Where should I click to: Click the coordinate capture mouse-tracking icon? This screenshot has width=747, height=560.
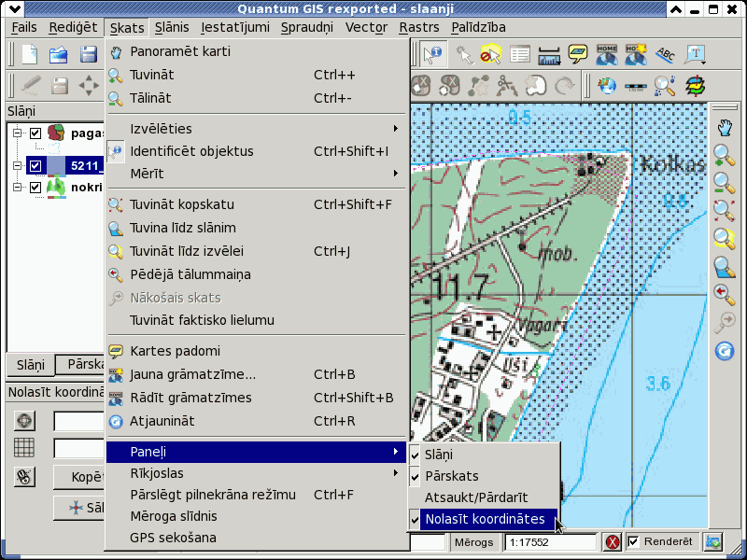[24, 477]
